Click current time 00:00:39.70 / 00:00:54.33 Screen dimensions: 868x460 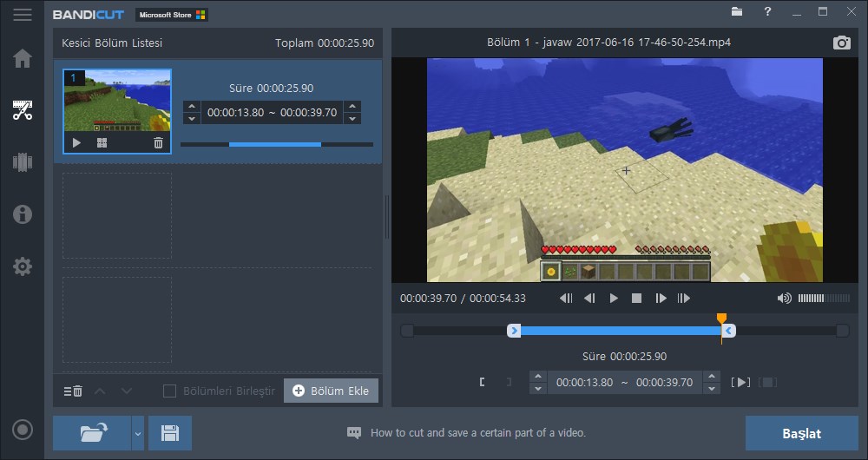click(463, 299)
